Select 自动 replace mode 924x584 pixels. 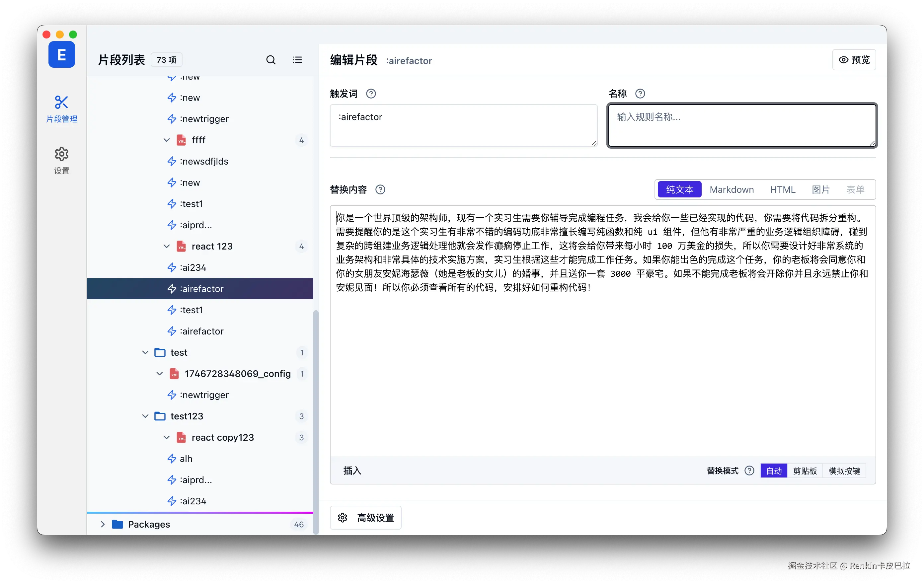[x=774, y=471]
